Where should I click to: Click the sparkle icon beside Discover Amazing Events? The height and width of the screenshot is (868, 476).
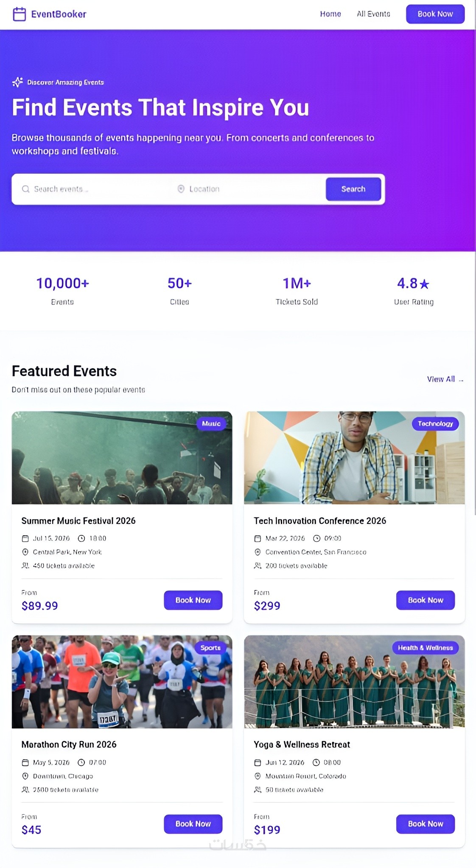(x=17, y=82)
